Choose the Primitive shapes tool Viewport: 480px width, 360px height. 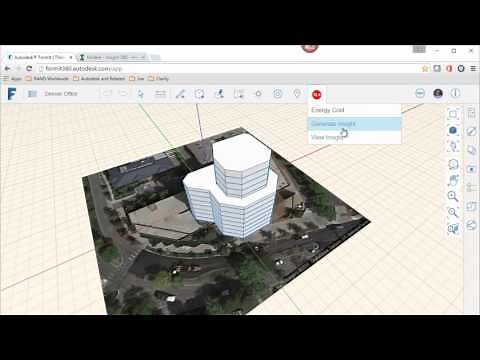[199, 94]
